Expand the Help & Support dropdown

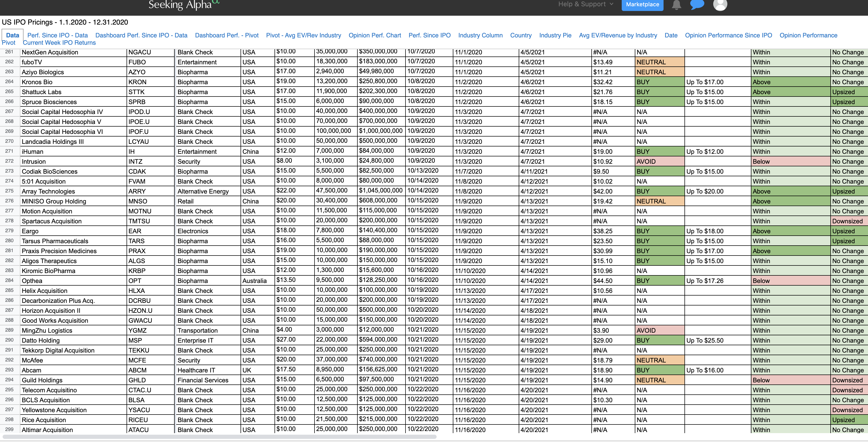pos(586,4)
